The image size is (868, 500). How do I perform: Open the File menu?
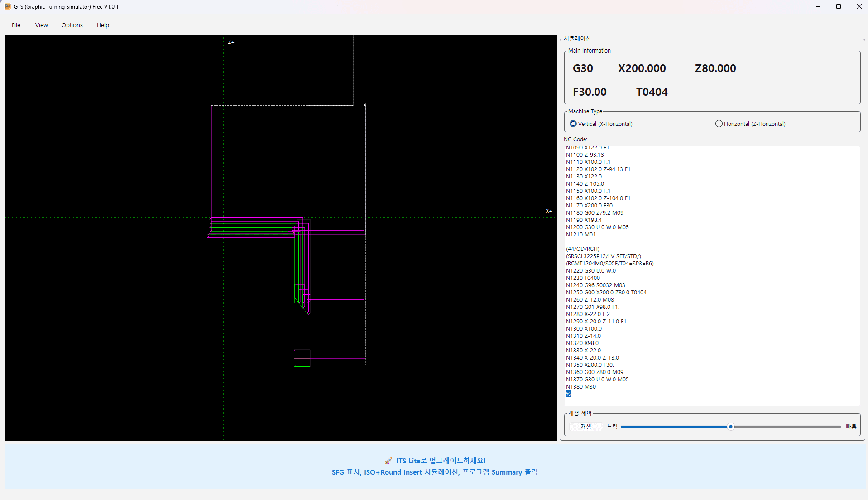click(x=16, y=25)
